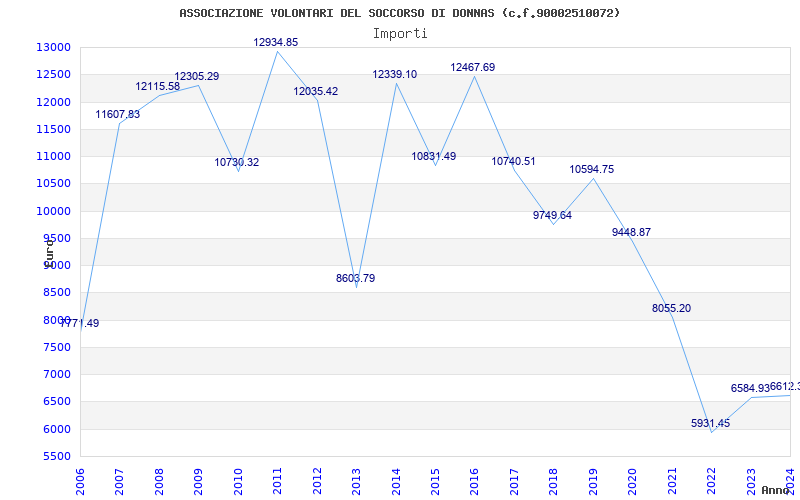
Task: Select the data label 9448.87
Action: pyautogui.click(x=632, y=232)
